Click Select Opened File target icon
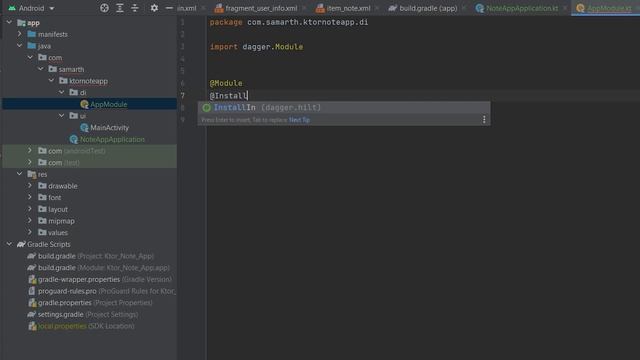This screenshot has height=360, width=640. pos(104,8)
